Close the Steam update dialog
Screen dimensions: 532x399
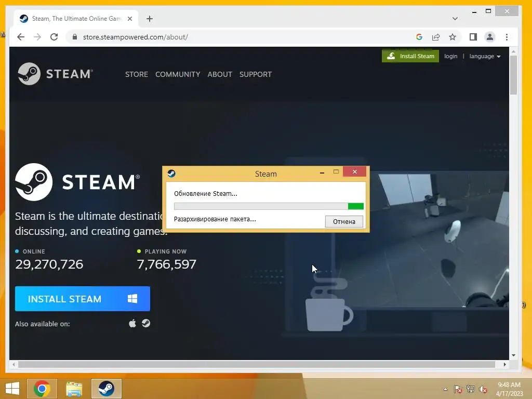click(354, 171)
